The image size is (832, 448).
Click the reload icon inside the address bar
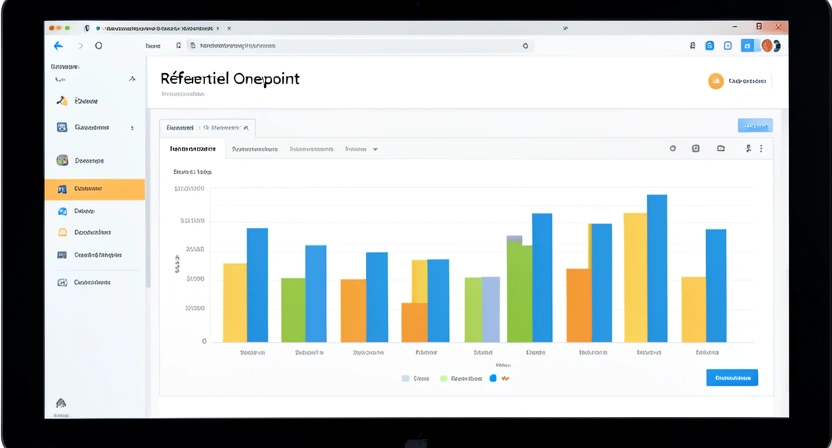coord(526,46)
